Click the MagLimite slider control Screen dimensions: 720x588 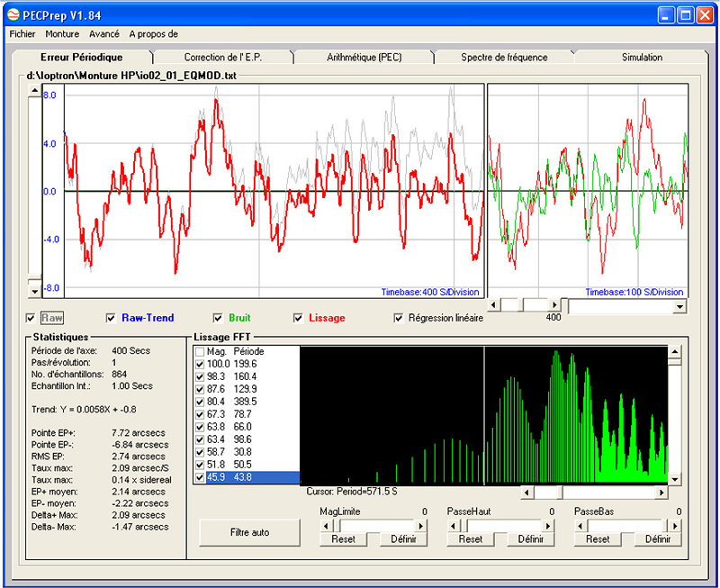pyautogui.click(x=373, y=525)
